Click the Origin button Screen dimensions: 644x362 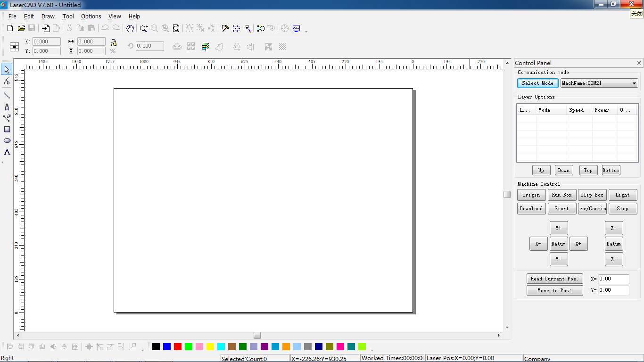pyautogui.click(x=531, y=195)
